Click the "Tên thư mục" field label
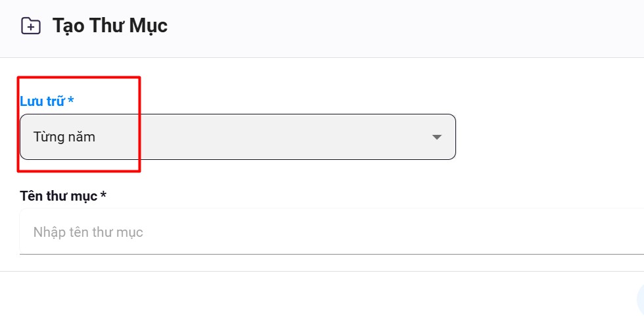 (x=58, y=195)
